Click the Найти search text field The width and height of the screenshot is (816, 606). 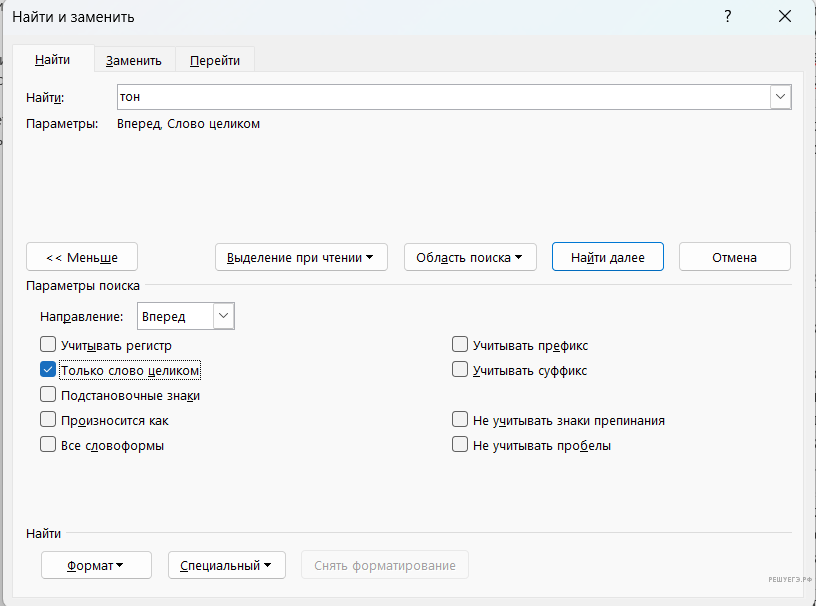pos(442,96)
